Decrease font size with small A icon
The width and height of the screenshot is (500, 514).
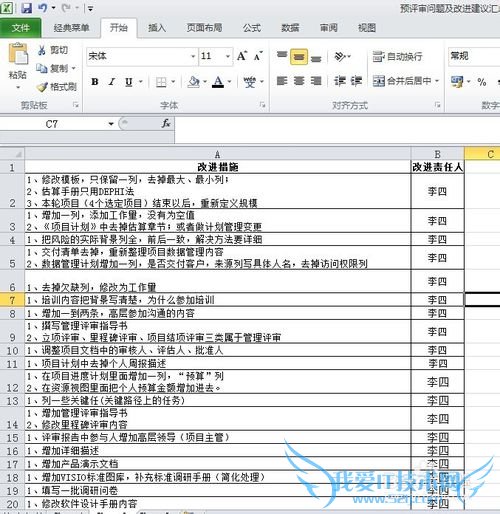tap(258, 56)
